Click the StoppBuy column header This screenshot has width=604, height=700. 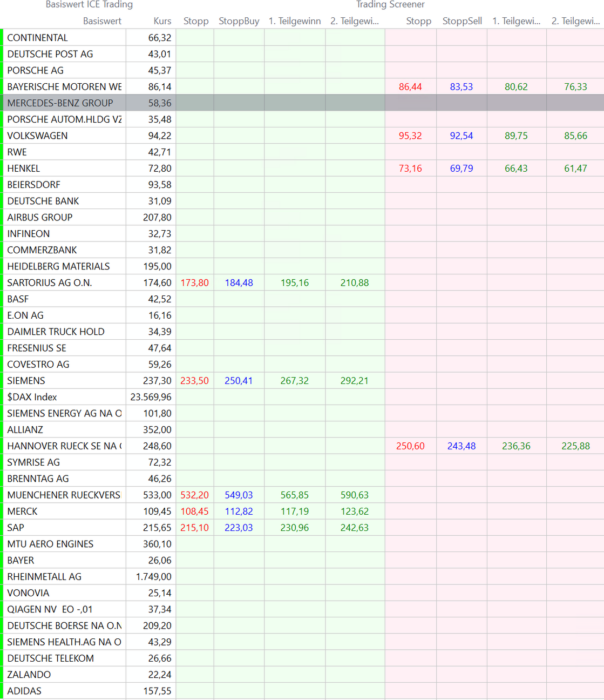pos(239,21)
